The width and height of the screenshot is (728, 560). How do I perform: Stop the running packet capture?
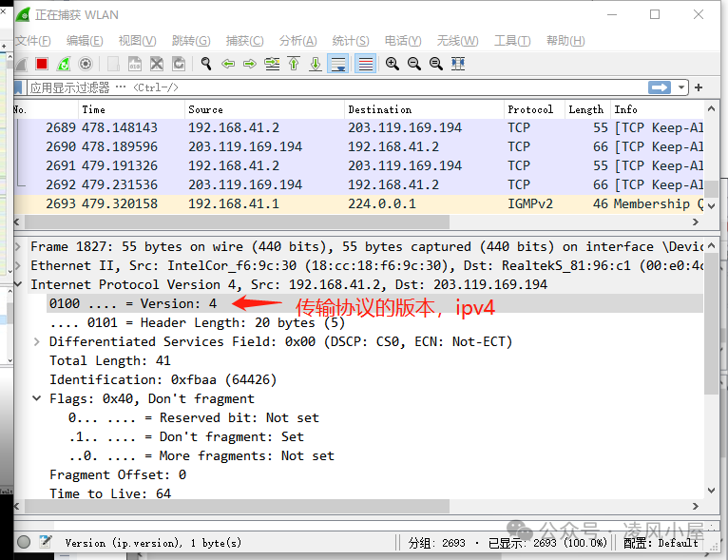coord(41,64)
